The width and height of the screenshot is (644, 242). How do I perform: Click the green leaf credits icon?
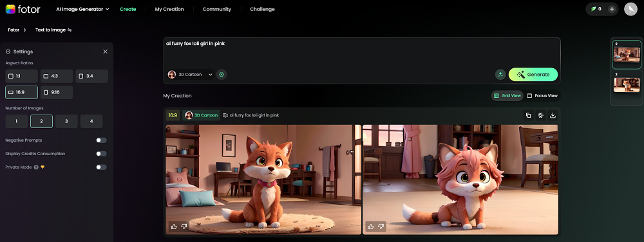(593, 9)
